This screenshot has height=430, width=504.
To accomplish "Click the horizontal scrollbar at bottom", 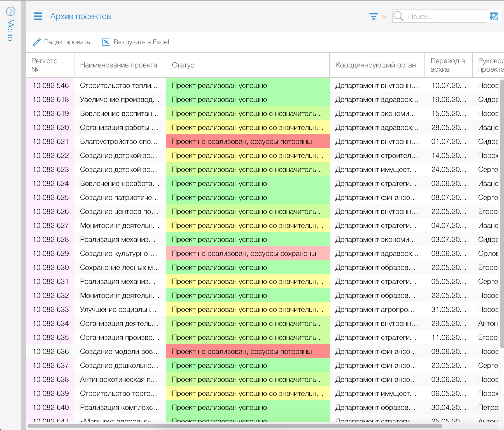I will [x=235, y=426].
